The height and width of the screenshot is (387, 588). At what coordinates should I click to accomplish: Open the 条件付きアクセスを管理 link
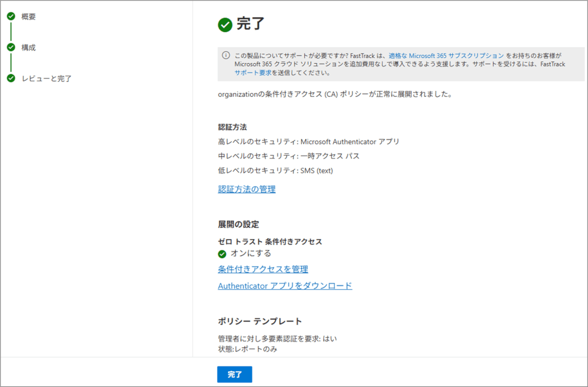263,269
